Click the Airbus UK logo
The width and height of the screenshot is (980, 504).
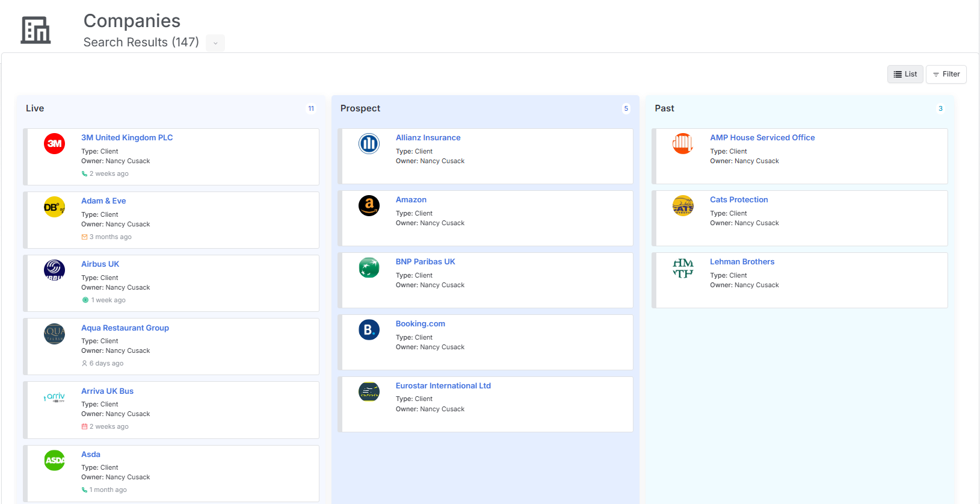tap(55, 270)
